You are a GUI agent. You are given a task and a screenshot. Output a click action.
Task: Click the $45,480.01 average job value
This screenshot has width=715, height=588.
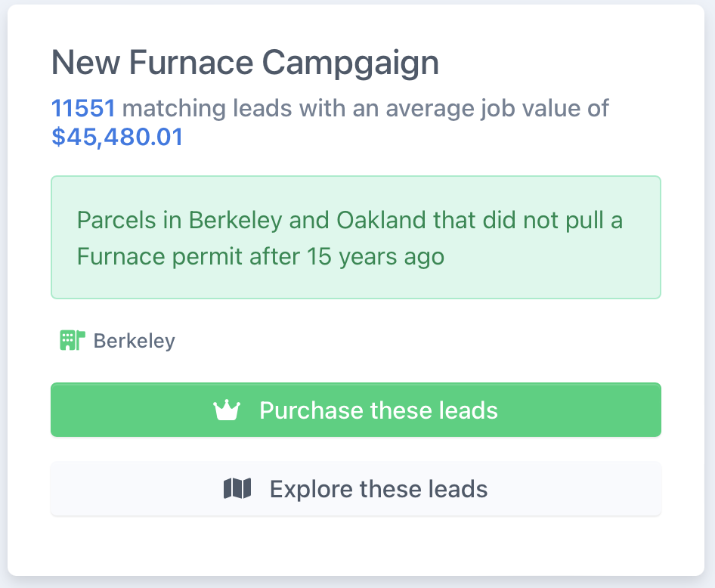(x=117, y=138)
